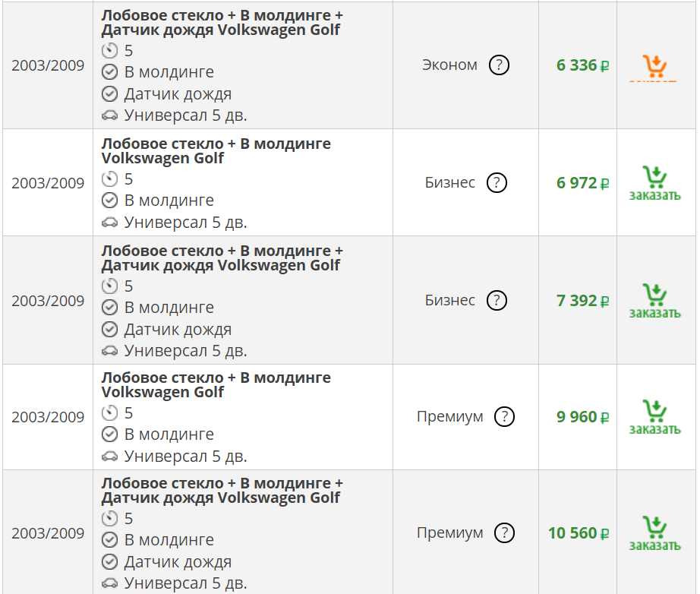
Task: Open the 6 336 ₽ Эконом windshield title
Action: 222,23
